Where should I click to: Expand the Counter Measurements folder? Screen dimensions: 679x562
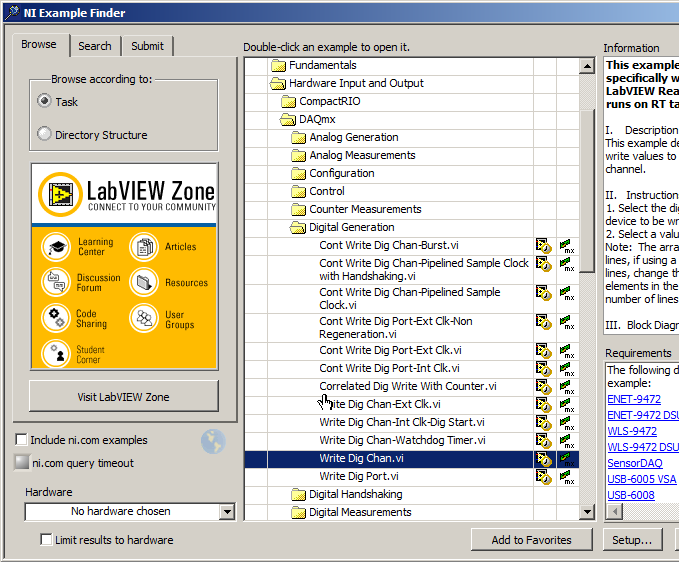point(298,210)
